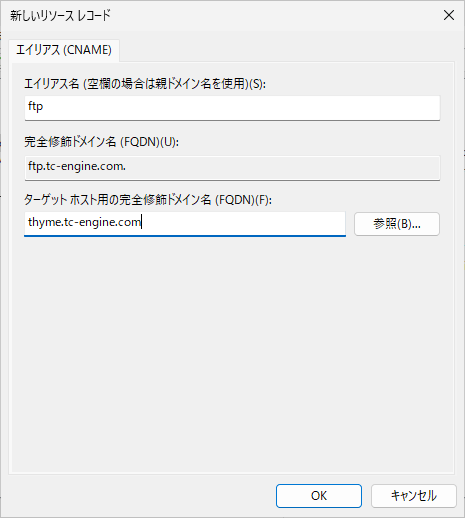Screen dimensions: 465x518
Task: Click the キャンセル button
Action: click(x=414, y=496)
